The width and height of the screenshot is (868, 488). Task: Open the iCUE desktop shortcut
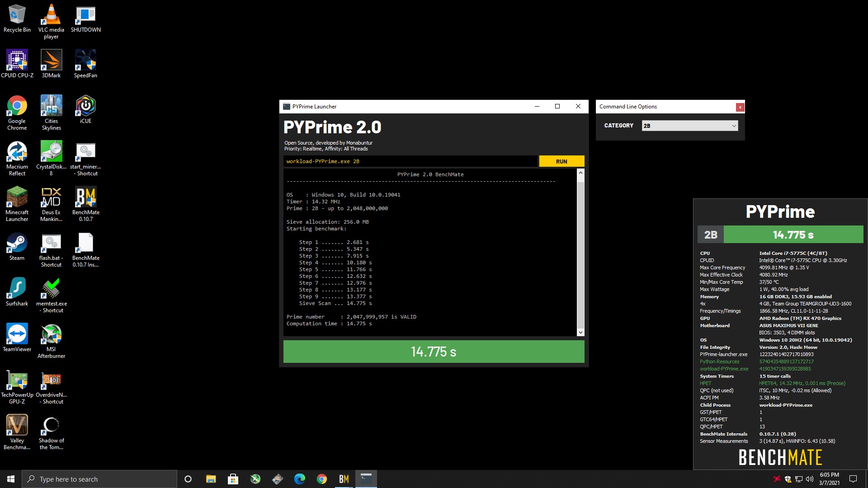pyautogui.click(x=85, y=109)
